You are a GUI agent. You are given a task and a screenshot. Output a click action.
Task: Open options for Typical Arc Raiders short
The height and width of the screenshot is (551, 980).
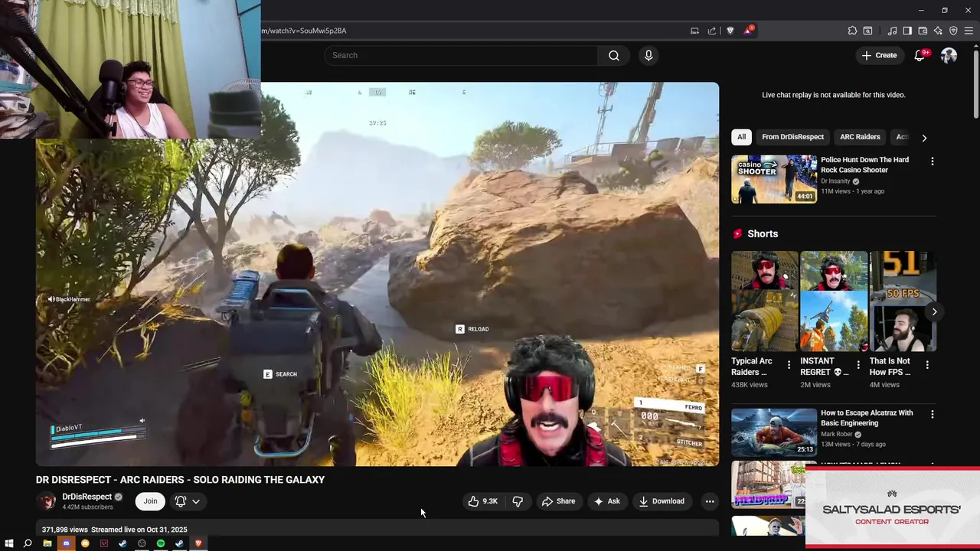coord(789,365)
